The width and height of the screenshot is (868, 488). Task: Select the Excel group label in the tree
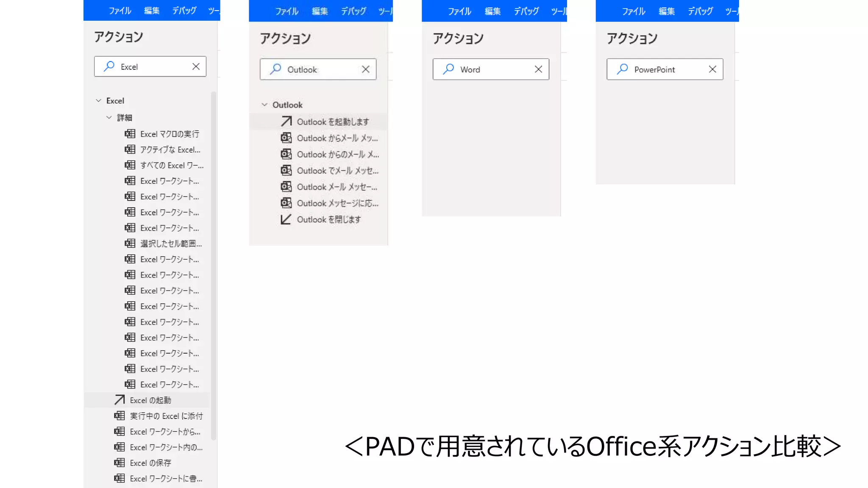coord(115,101)
